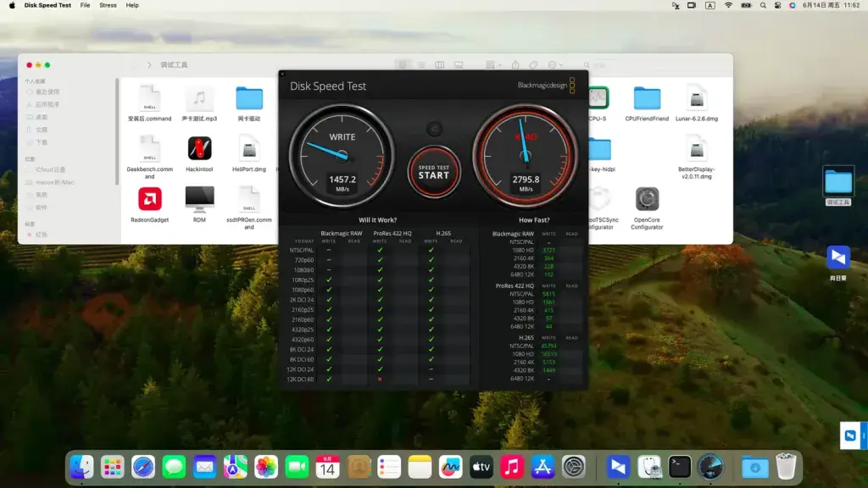Open Finder from the Dock

point(82,467)
